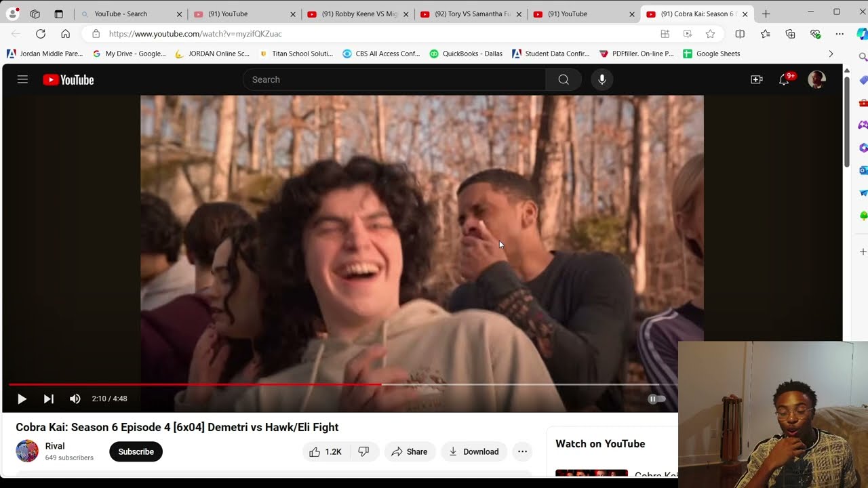The width and height of the screenshot is (868, 488).
Task: Open the QuickBooks - Dallas bookmark
Action: pyautogui.click(x=466, y=54)
